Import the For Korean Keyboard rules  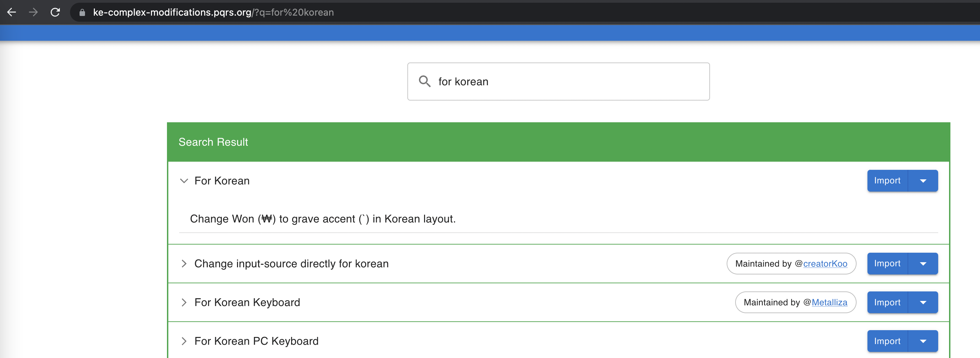point(887,303)
